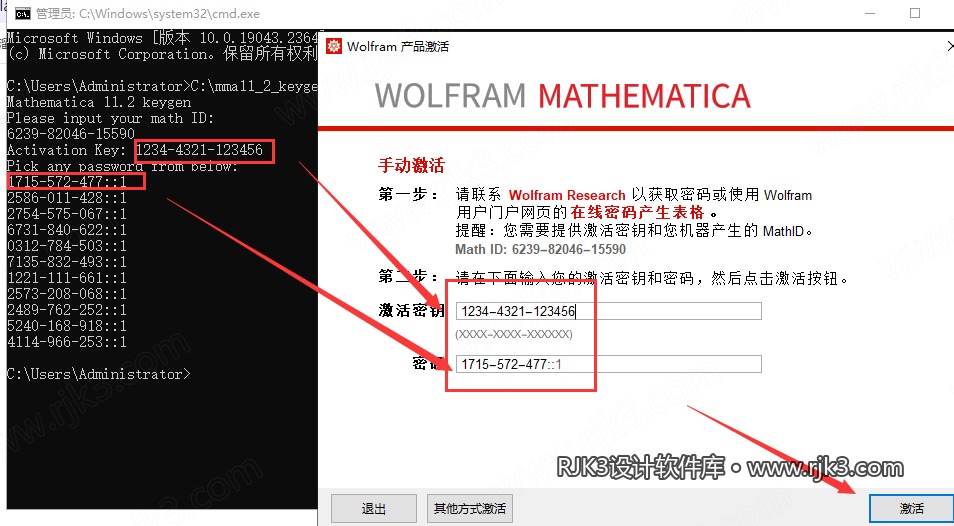Click the Math ID 6239-82046-15590 text in Wolfram window

click(x=540, y=249)
